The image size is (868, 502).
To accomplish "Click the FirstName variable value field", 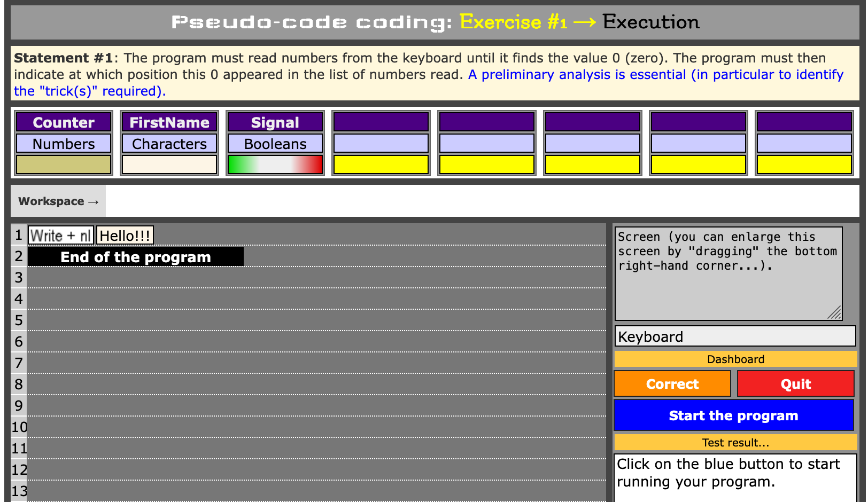I will (169, 164).
